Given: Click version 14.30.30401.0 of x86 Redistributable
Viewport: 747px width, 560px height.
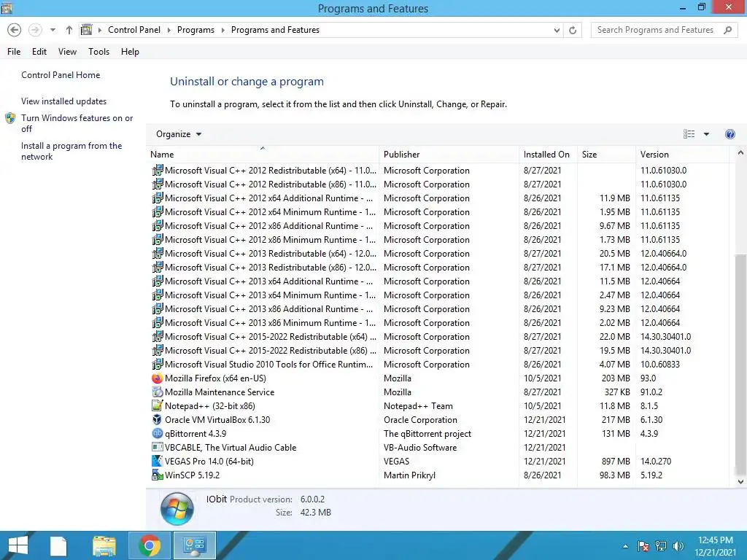Looking at the screenshot, I should (x=665, y=351).
